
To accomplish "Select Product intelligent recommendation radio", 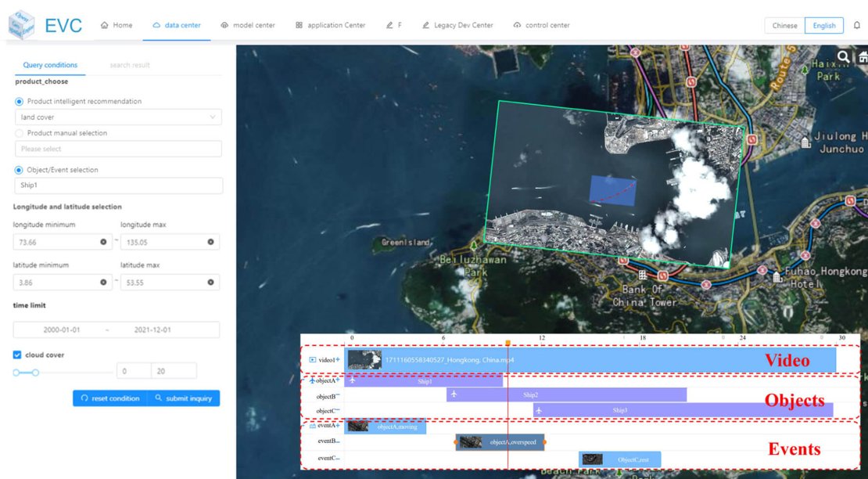I will (x=20, y=102).
